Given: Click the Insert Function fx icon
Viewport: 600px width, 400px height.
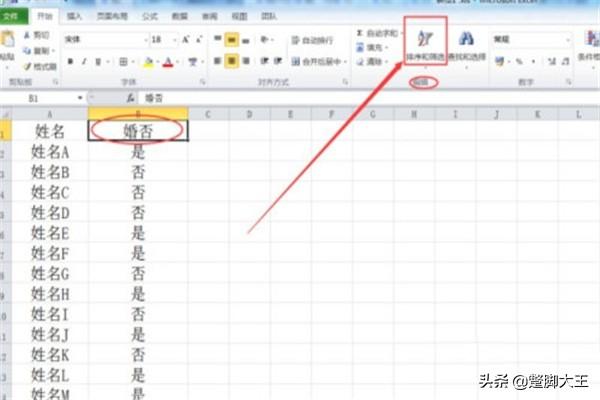Looking at the screenshot, I should [129, 99].
